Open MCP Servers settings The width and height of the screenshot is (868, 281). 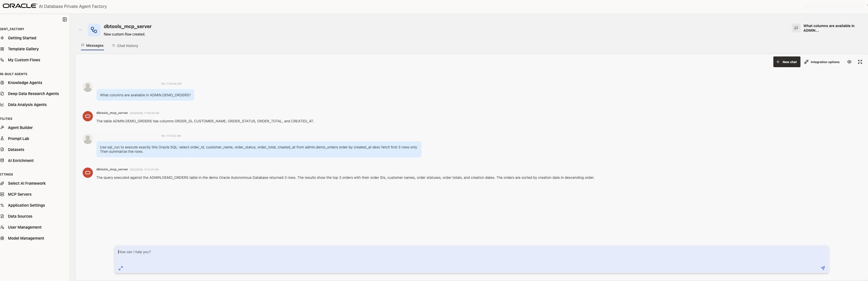19,194
